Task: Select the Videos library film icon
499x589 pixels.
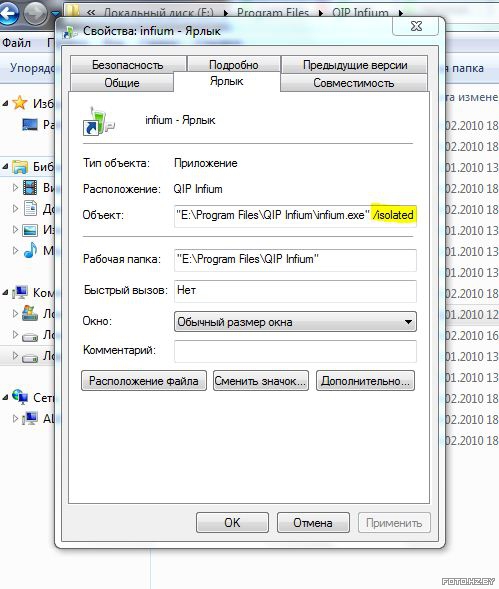Action: 30,187
